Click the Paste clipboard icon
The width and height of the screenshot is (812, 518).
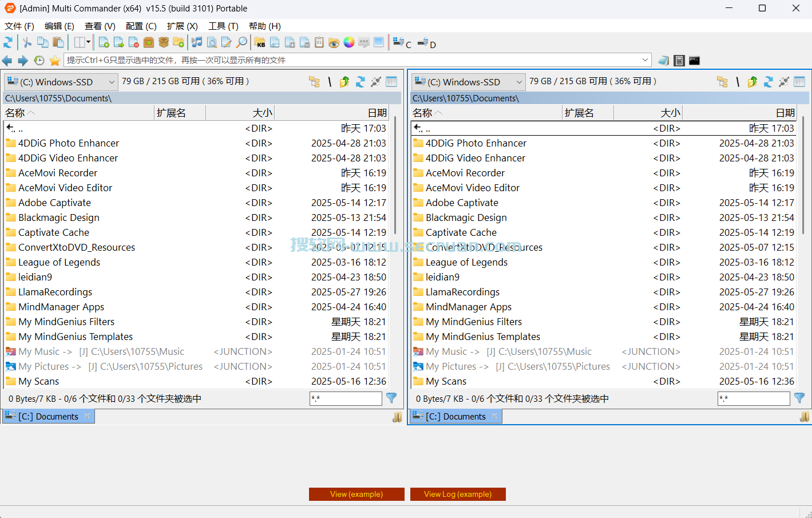[58, 42]
